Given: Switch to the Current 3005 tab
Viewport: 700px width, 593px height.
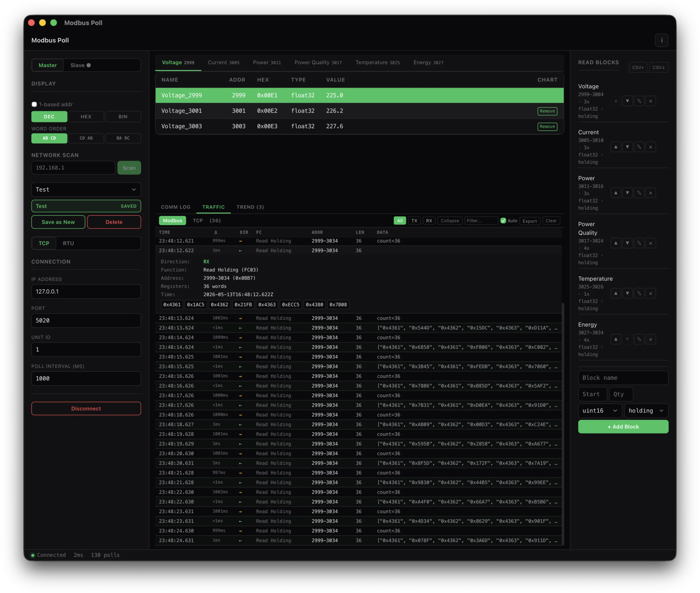Looking at the screenshot, I should coord(224,63).
